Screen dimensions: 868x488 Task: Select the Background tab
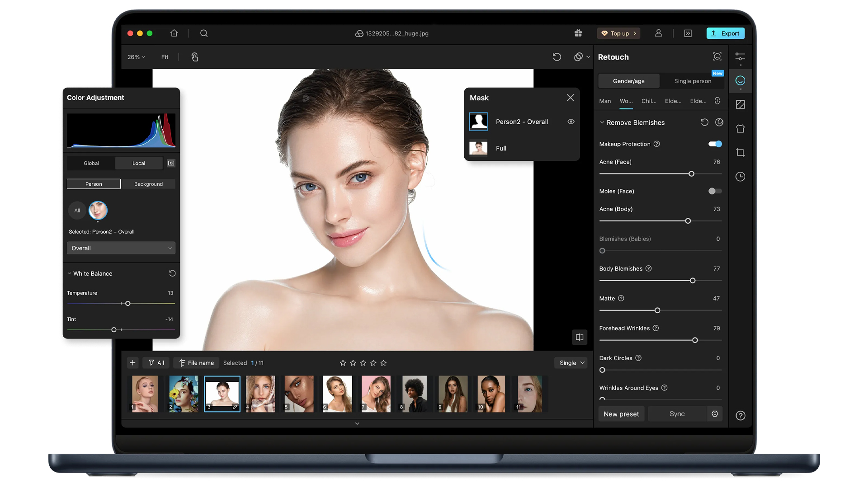point(148,184)
